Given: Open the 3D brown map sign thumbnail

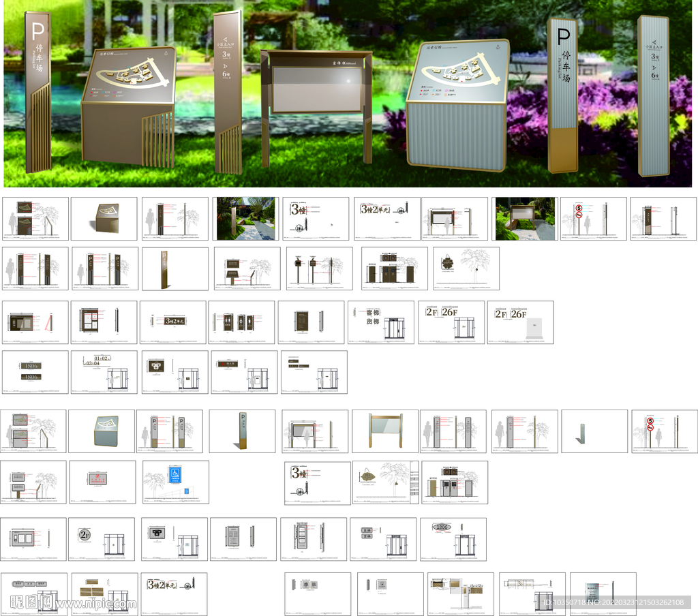Looking at the screenshot, I should [104, 219].
